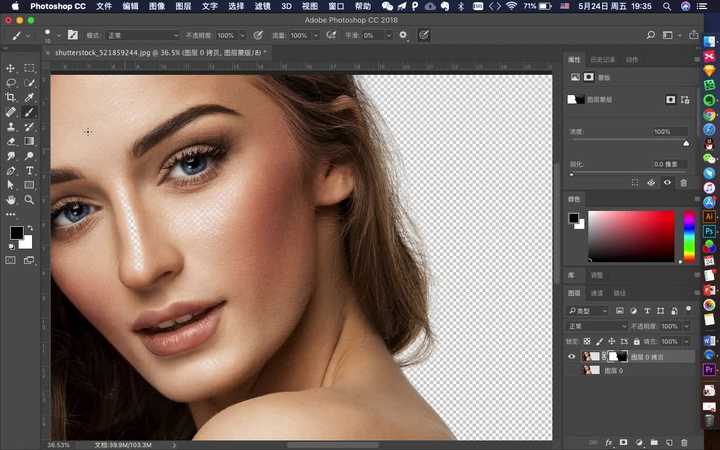
Task: Select the shutterstock_521859244.jpg document tab
Action: (160, 53)
